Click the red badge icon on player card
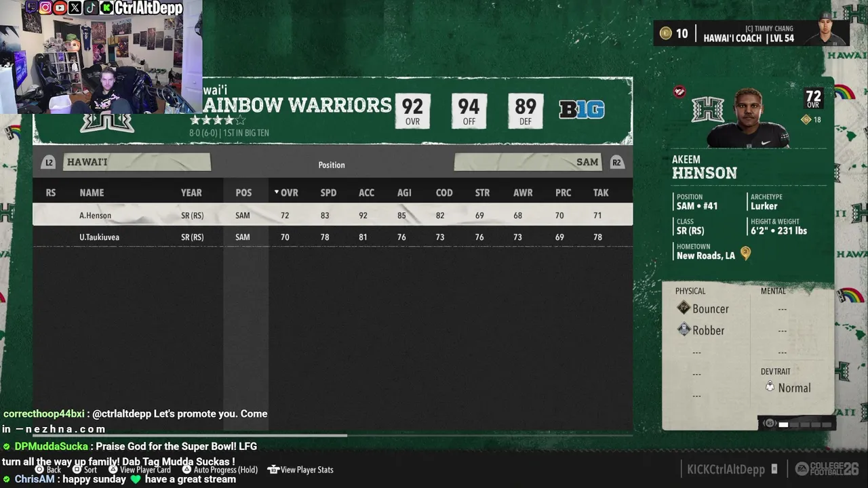Screen dimensions: 868x488 [x=679, y=91]
